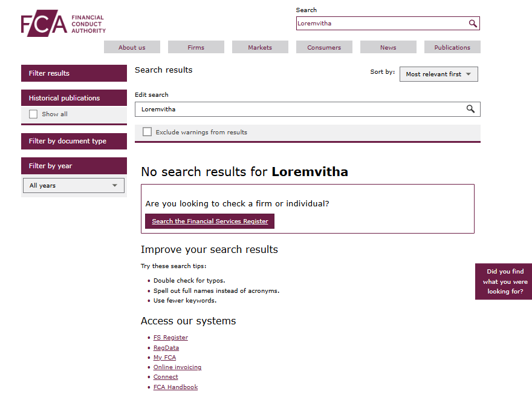Screen dimensions: 532x400
Task: Open the About us menu
Action: (132, 47)
